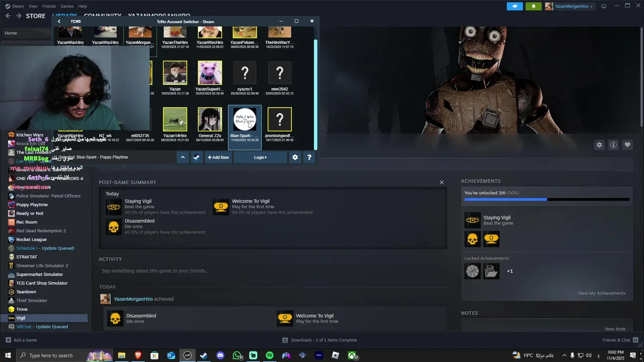Click View My Achievements link
This screenshot has height=362, width=644.
pyautogui.click(x=602, y=293)
